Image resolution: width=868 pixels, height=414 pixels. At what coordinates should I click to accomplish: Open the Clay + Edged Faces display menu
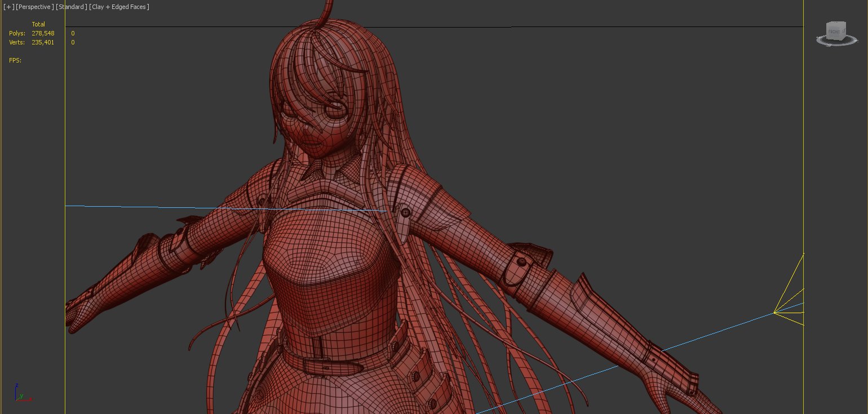pos(119,7)
